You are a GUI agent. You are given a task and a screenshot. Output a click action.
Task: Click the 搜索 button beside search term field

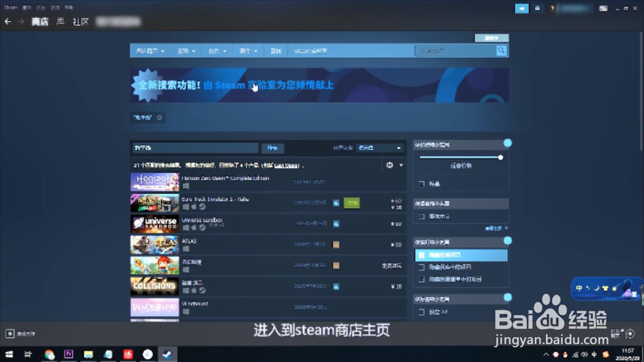[272, 148]
